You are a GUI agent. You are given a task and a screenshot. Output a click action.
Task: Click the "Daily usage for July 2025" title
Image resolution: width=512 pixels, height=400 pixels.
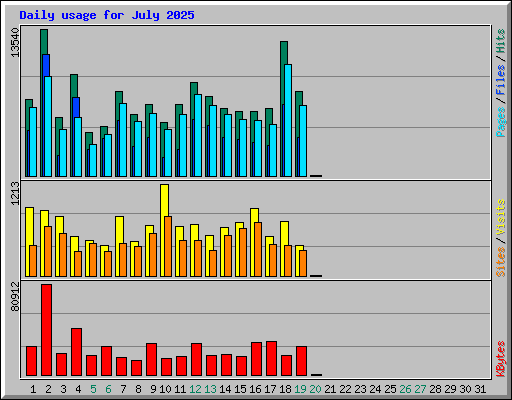pyautogui.click(x=107, y=15)
